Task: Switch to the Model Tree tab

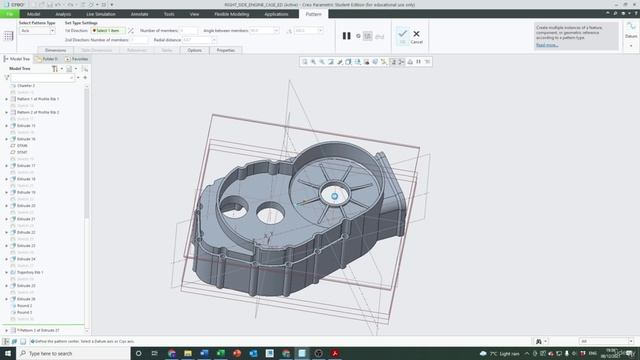Action: tap(17, 59)
